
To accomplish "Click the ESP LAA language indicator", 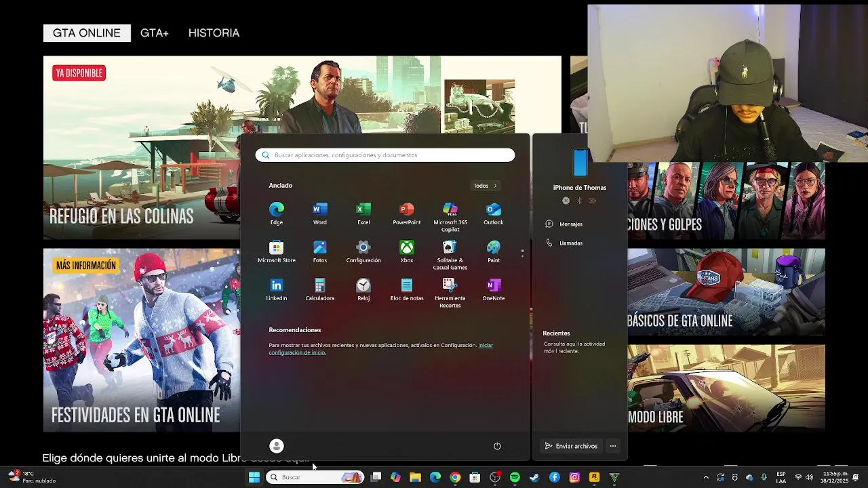I will pyautogui.click(x=781, y=477).
